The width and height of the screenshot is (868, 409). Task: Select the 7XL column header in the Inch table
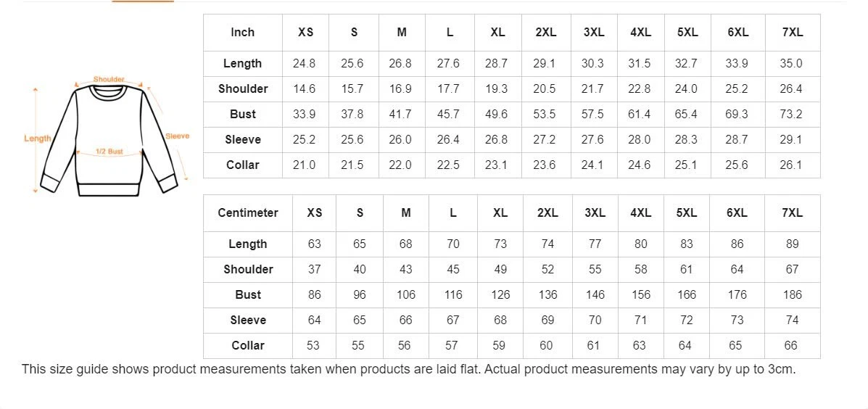point(792,33)
